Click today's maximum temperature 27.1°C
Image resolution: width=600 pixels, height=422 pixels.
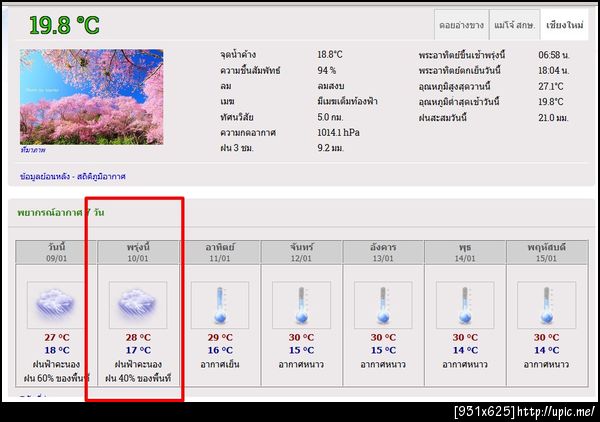tap(551, 86)
